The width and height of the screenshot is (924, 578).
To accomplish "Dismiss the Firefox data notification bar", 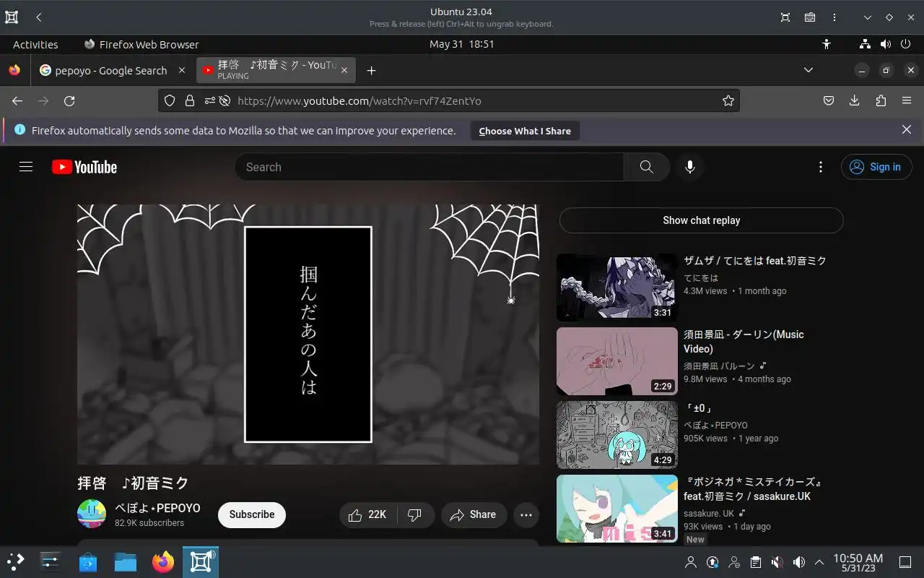I will pos(907,130).
